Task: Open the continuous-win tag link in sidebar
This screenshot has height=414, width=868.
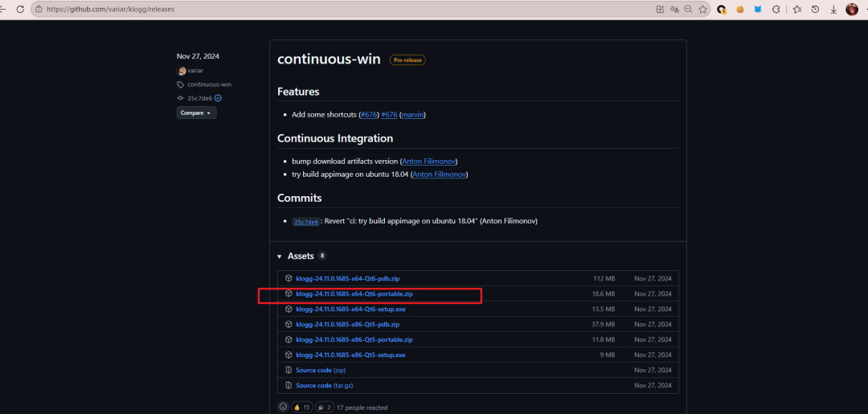Action: point(209,84)
